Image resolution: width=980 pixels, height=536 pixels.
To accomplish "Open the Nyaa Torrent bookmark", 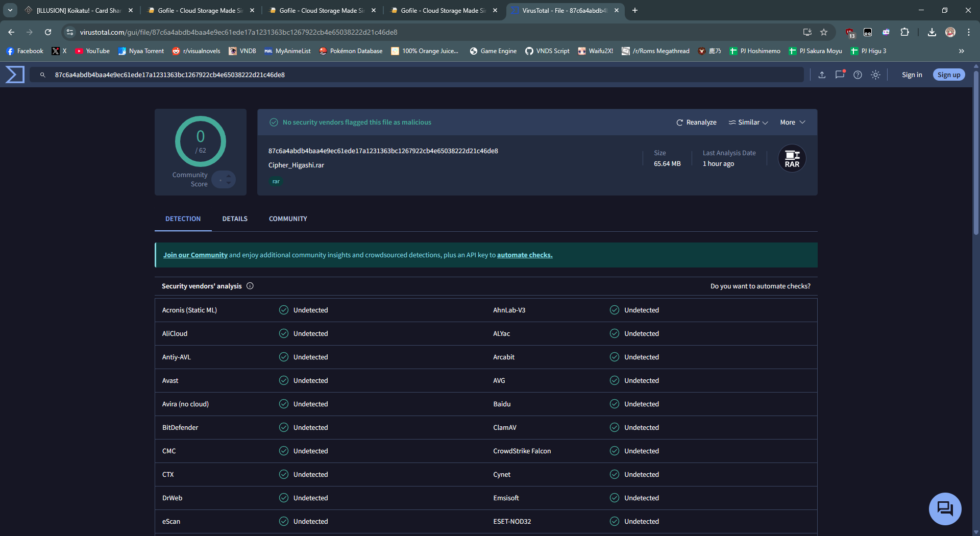I will pos(141,51).
